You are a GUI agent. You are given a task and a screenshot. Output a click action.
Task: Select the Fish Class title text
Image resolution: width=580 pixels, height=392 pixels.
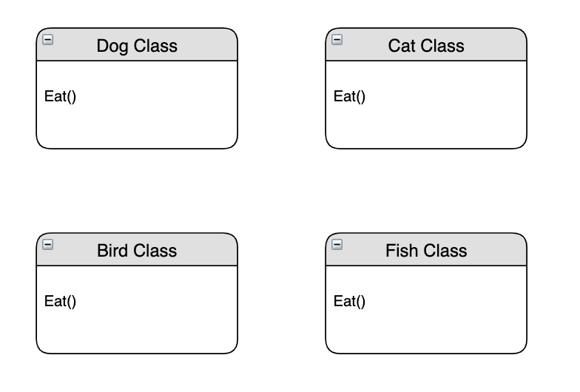[x=426, y=251]
